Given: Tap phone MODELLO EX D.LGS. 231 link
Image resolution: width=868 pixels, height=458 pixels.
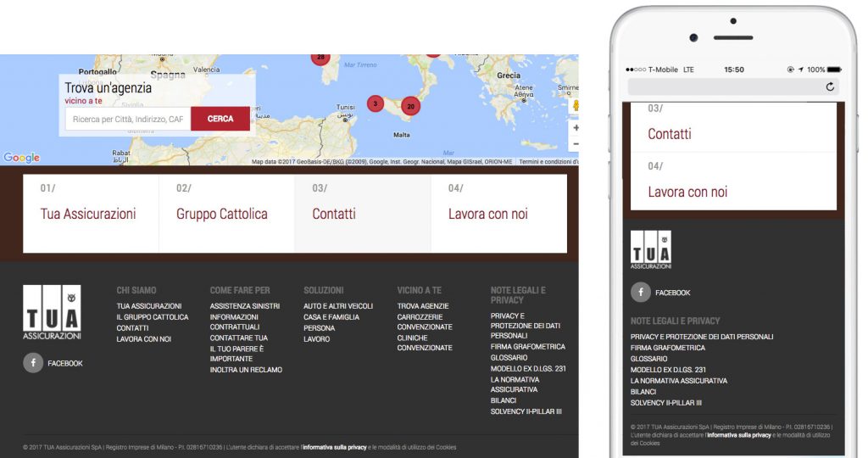Looking at the screenshot, I should pos(668,370).
